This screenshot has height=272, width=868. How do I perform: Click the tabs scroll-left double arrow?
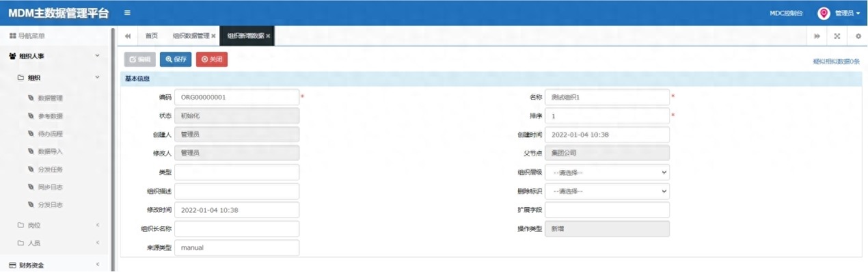tap(128, 36)
